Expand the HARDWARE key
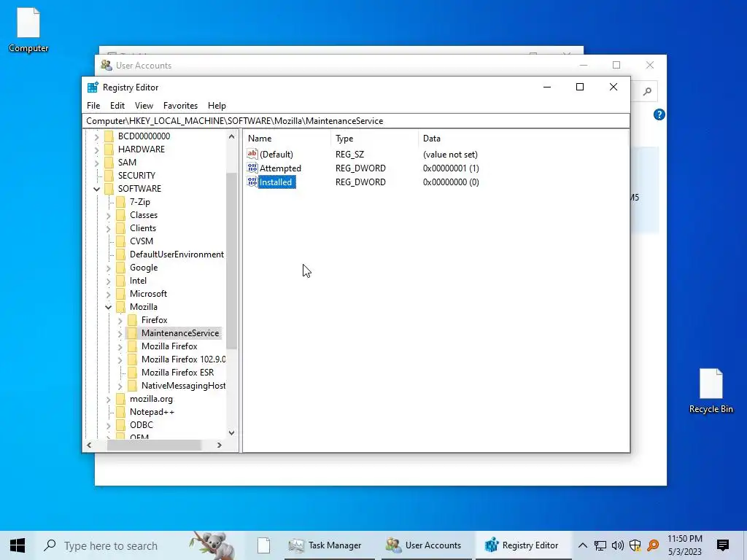Screen dimensions: 747x560 coord(97,150)
